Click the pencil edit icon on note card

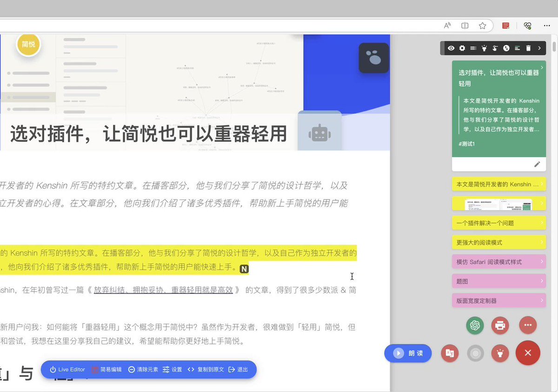tap(537, 164)
